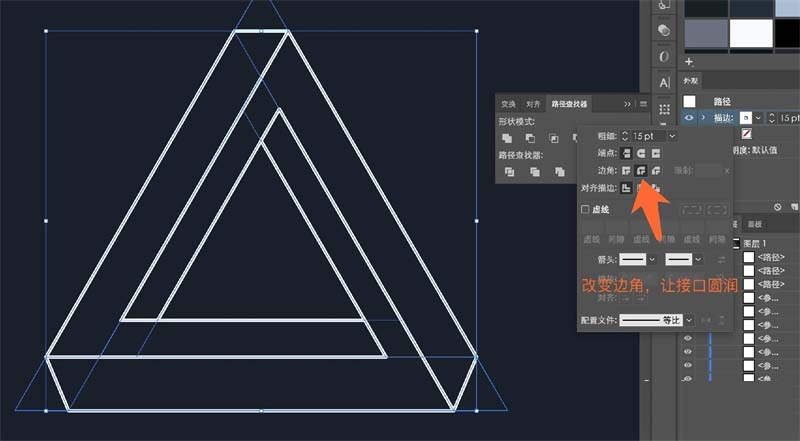
Task: Switch to the 画板 artboards tab
Action: pos(755,224)
